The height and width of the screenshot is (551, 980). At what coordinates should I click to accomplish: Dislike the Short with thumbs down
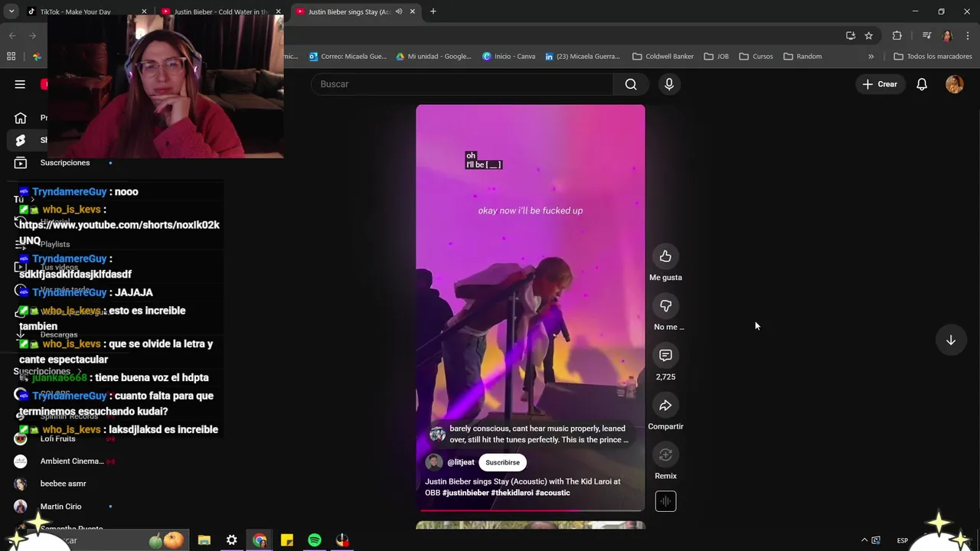[x=665, y=306]
